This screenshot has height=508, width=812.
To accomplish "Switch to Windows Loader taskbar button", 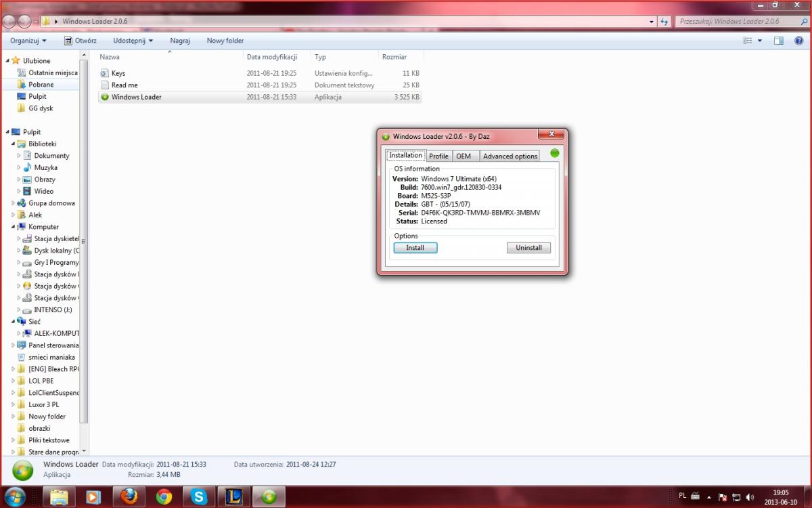I will 269,497.
